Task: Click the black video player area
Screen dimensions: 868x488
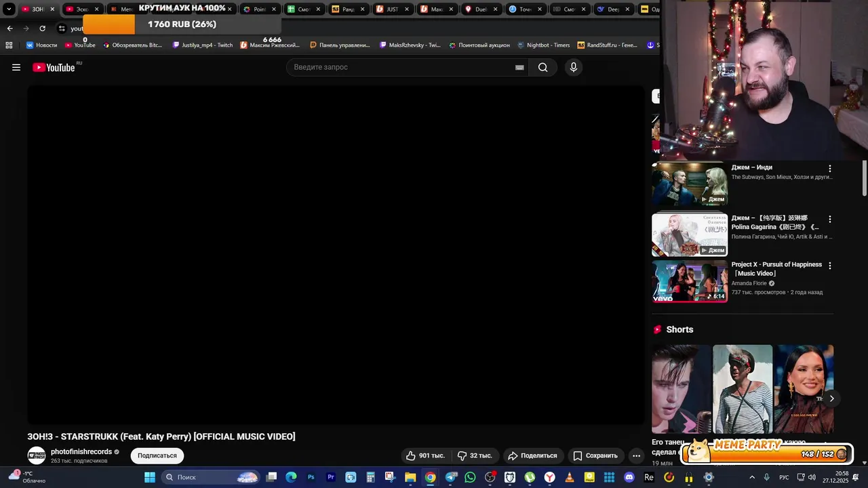Action: 336,254
